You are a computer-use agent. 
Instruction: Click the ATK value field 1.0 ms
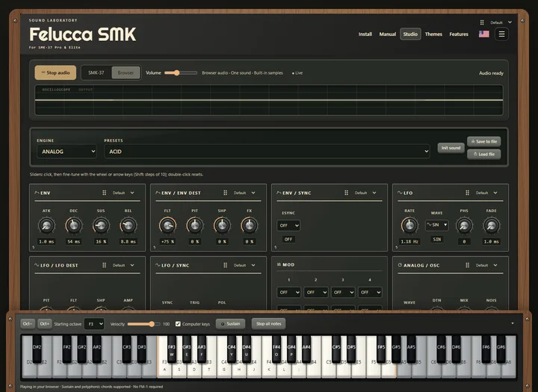(x=46, y=241)
